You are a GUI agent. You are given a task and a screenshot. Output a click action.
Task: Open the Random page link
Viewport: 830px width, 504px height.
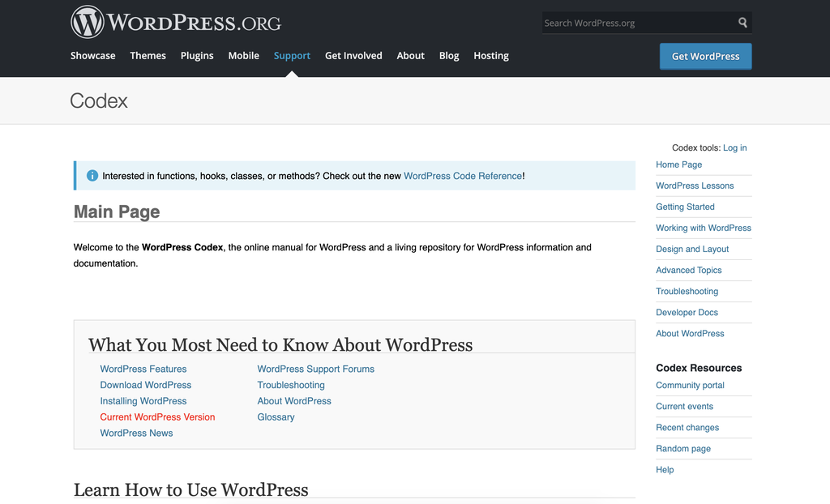coord(682,449)
